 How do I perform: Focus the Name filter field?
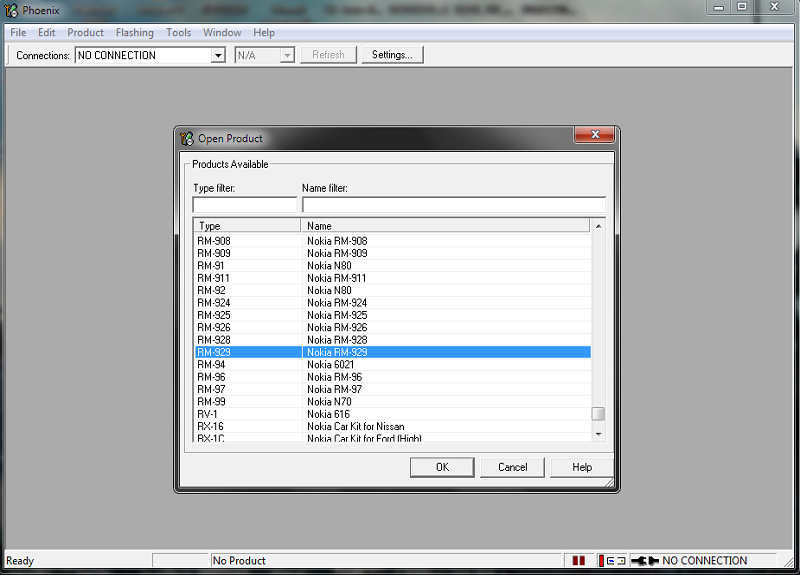(x=454, y=205)
